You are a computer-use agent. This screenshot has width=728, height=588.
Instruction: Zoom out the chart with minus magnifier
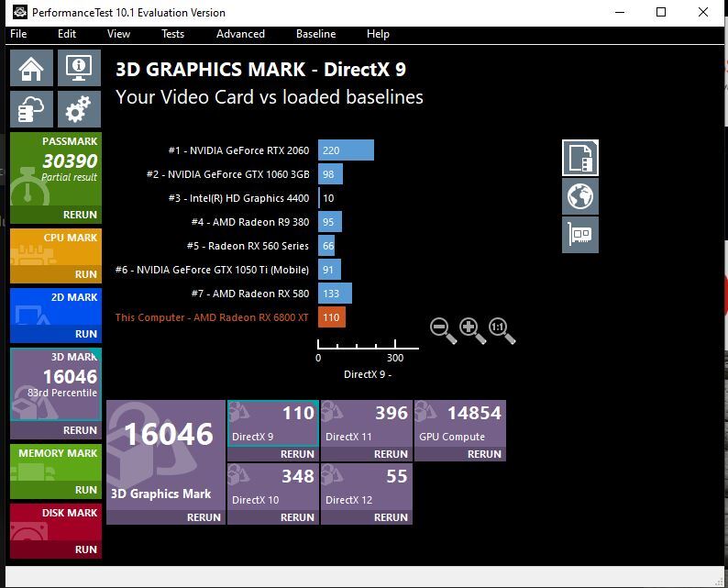pos(443,330)
